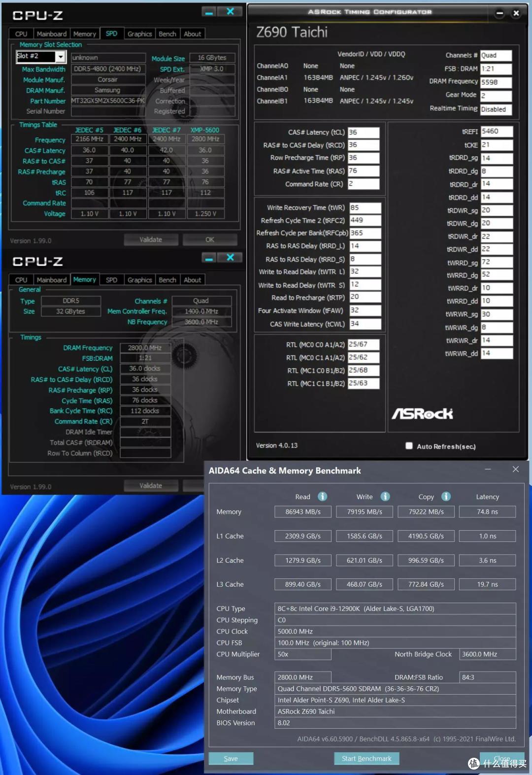Click the Copy info icon in AIDA64
The height and width of the screenshot is (775, 532).
click(446, 496)
